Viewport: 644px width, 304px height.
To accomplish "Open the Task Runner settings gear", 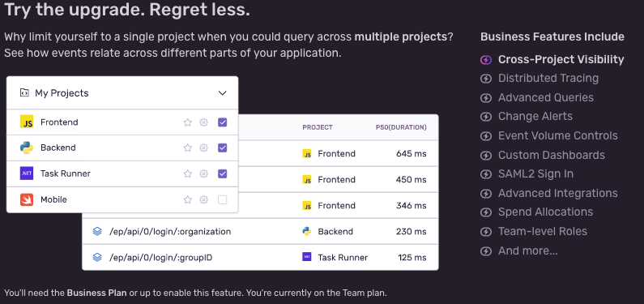I will [203, 173].
